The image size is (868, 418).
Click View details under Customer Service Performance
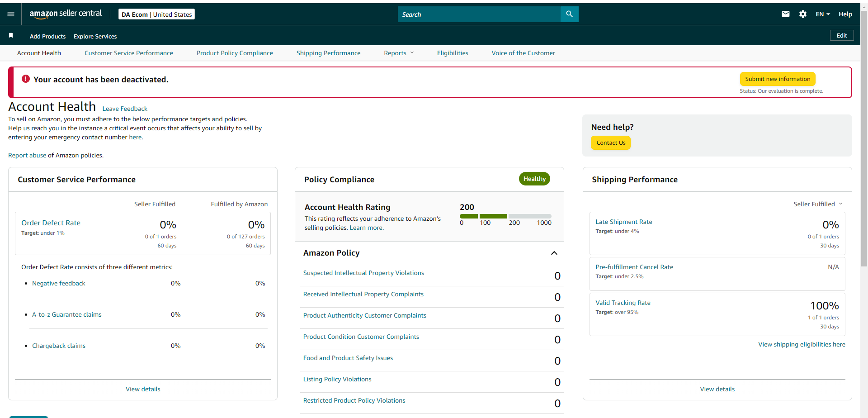coord(143,389)
